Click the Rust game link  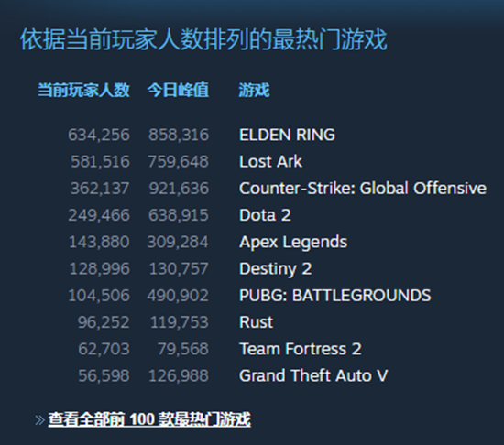[x=256, y=322]
